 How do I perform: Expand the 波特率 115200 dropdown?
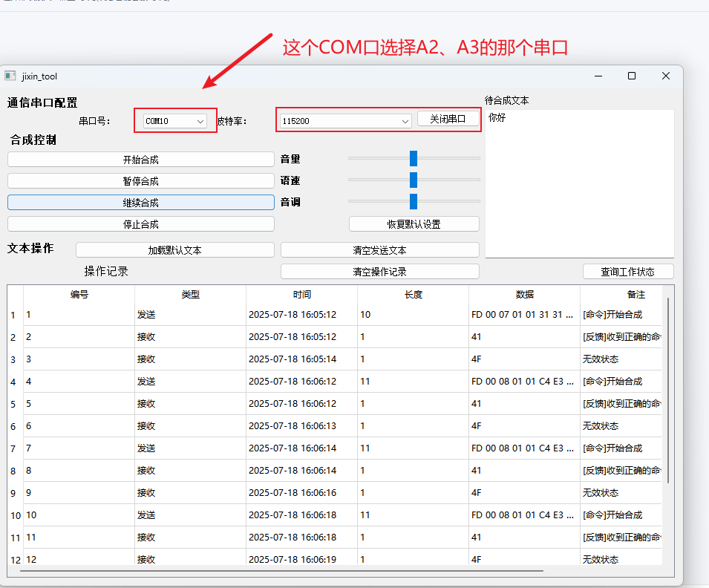(x=345, y=121)
